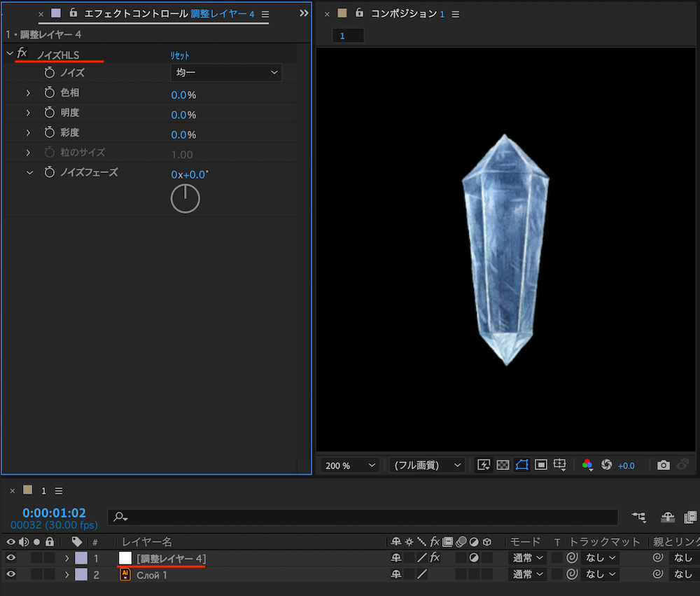
Task: Open the grid and guide options
Action: (559, 465)
